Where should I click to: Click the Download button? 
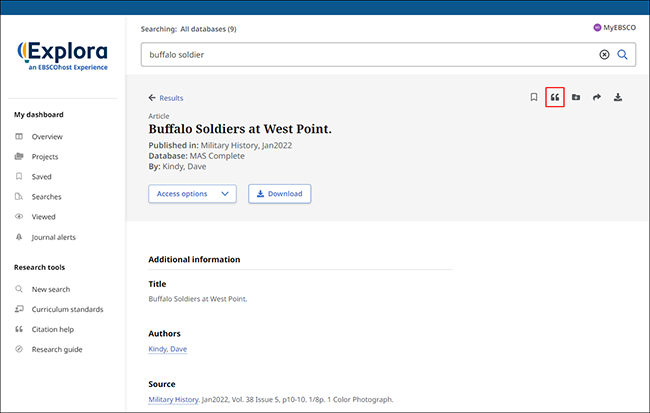(280, 194)
